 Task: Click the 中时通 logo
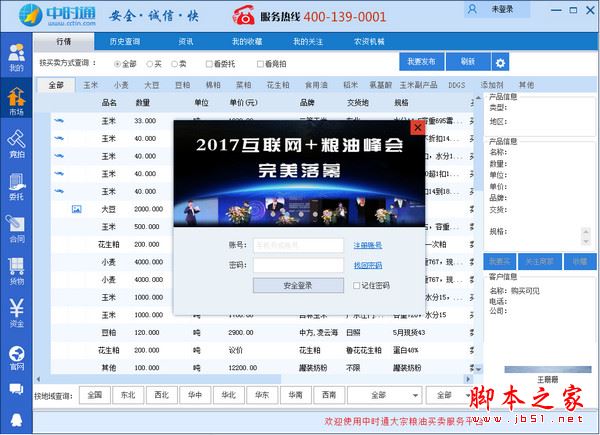pyautogui.click(x=57, y=15)
